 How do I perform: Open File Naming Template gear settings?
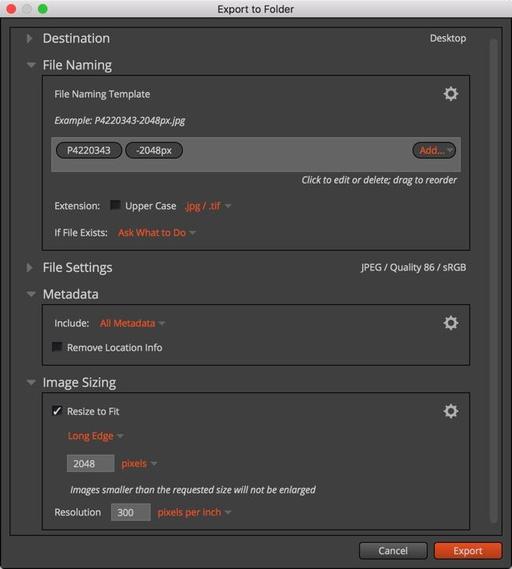click(x=451, y=94)
